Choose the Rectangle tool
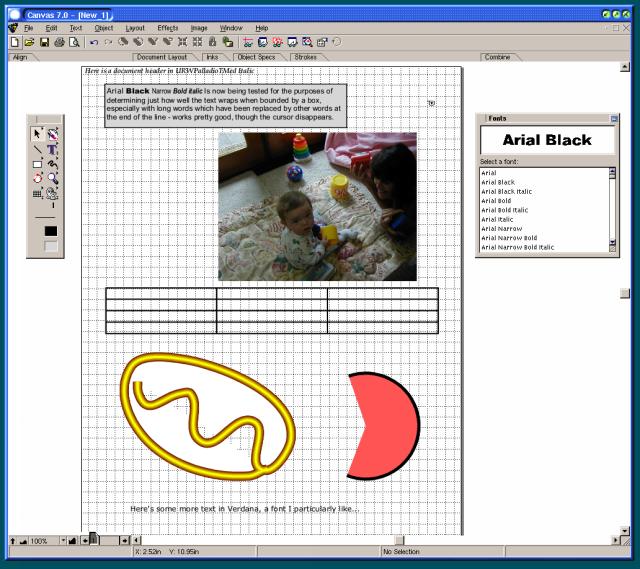 38,163
